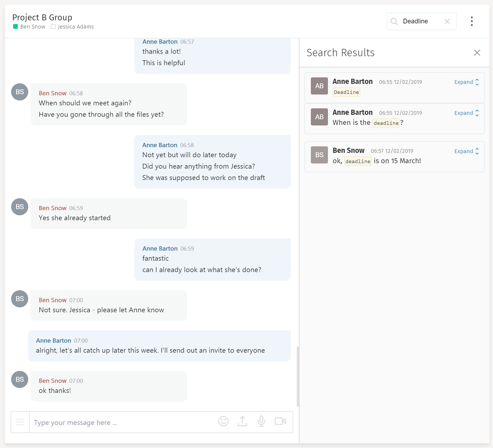Click the 'Type your message here' input field
The width and height of the screenshot is (493, 448).
click(109, 422)
